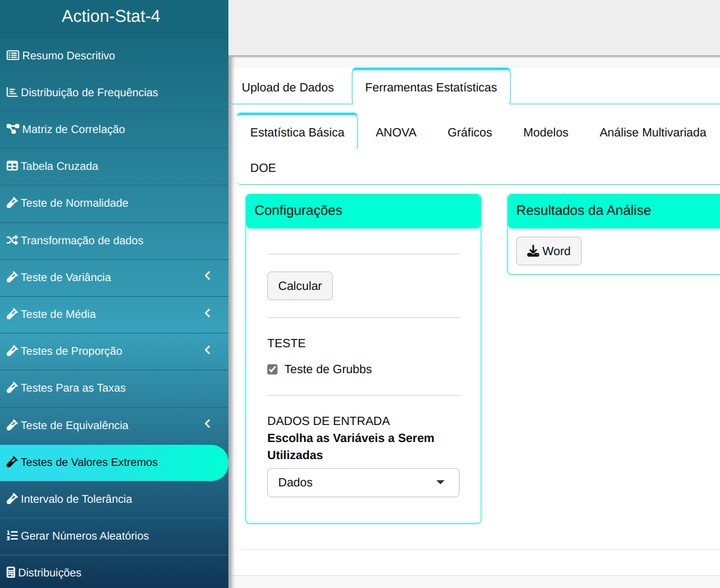Open the ANOVA tab
This screenshot has height=588, width=720.
[395, 132]
